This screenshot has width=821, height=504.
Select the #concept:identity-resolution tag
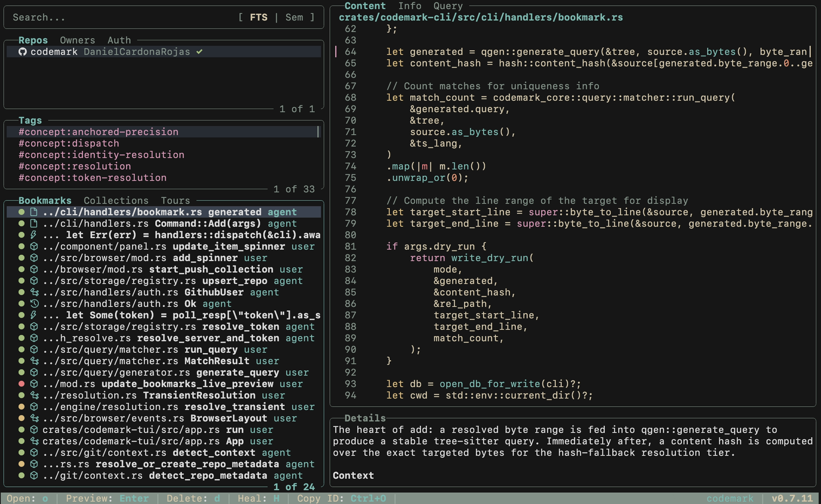(163, 155)
